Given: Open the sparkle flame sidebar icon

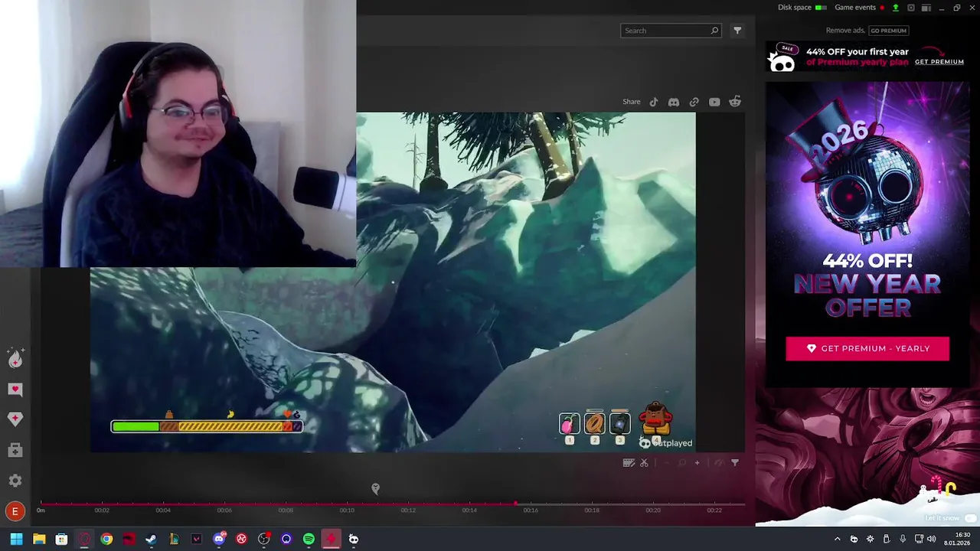Looking at the screenshot, I should pyautogui.click(x=15, y=359).
